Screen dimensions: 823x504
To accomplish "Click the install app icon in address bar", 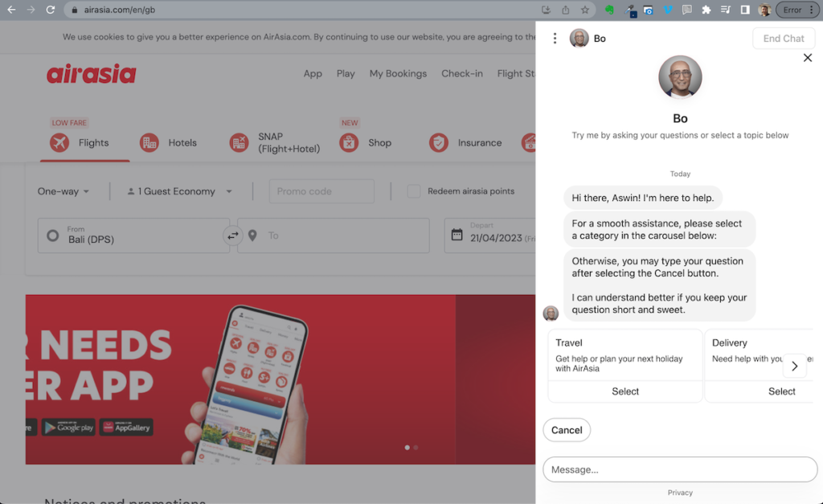I will (546, 10).
